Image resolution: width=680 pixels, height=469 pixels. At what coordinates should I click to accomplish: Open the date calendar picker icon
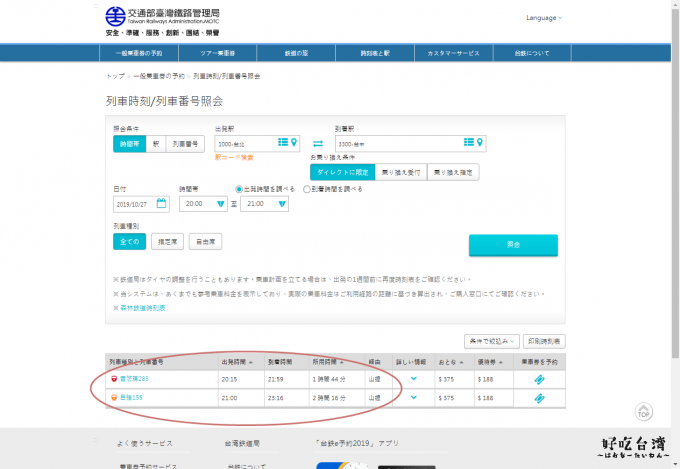pos(162,203)
